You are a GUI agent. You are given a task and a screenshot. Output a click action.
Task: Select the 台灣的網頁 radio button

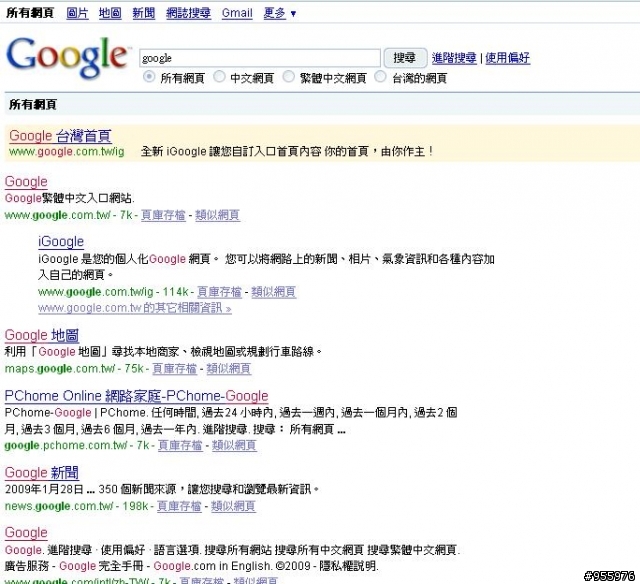(x=380, y=77)
